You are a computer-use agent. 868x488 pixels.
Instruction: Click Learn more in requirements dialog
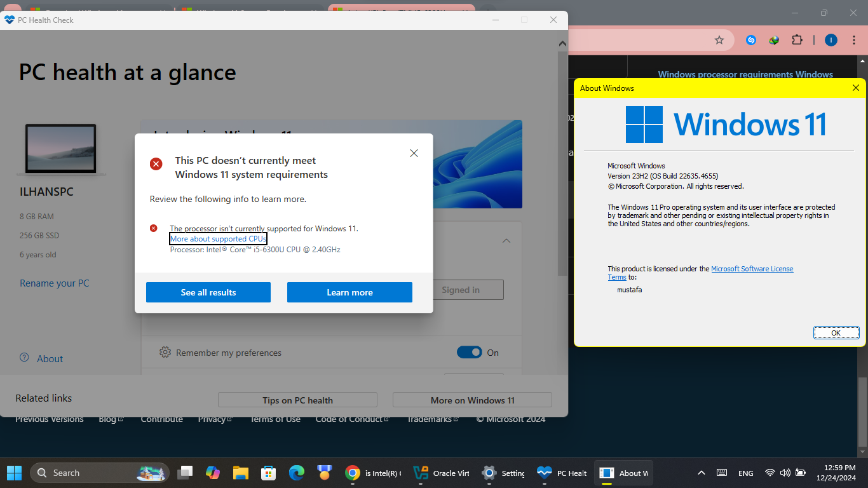point(349,292)
